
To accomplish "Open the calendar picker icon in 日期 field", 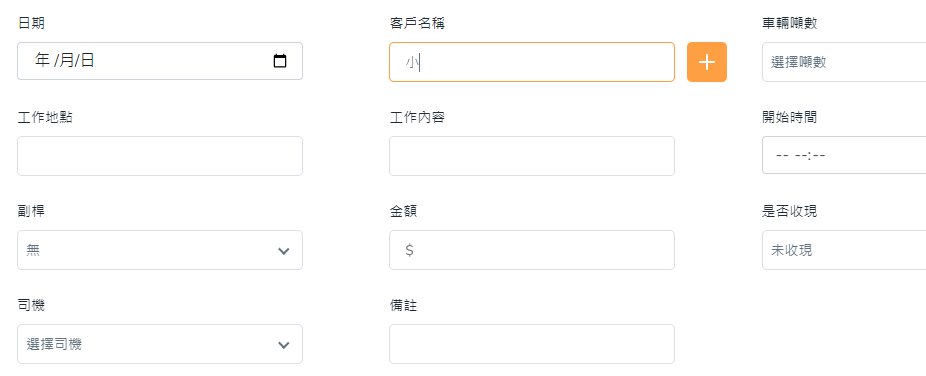I will 280,61.
